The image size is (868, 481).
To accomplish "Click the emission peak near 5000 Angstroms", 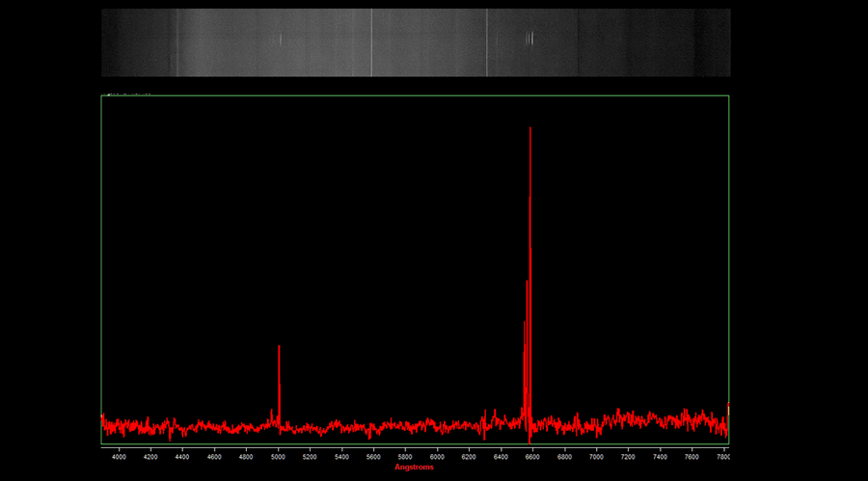I will pos(279,347).
